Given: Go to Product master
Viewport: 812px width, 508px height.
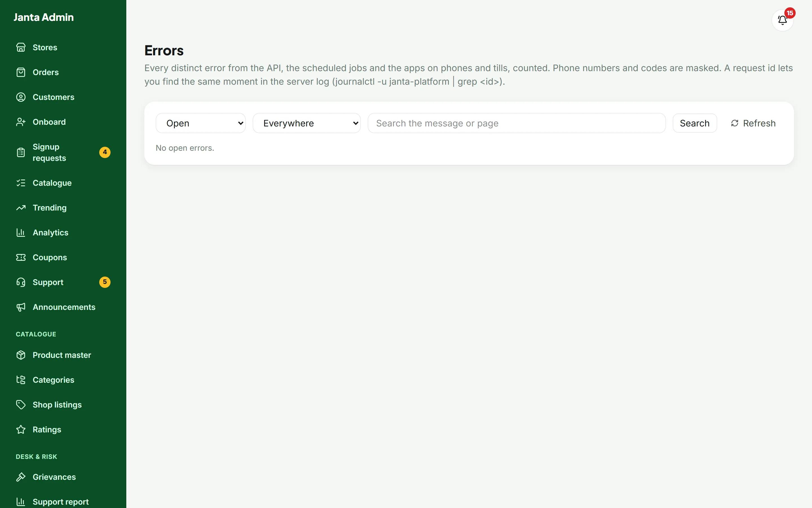Looking at the screenshot, I should coord(63,355).
